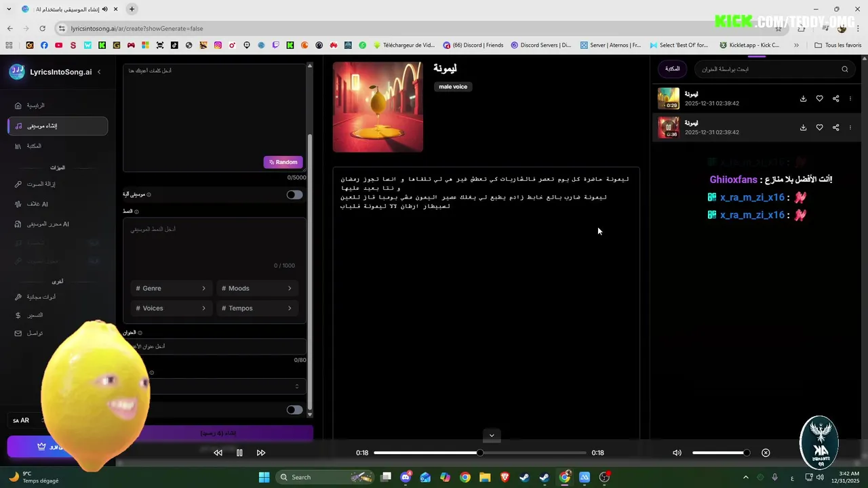This screenshot has width=868, height=488.
Task: Seek on the song progress bar
Action: coord(479,453)
